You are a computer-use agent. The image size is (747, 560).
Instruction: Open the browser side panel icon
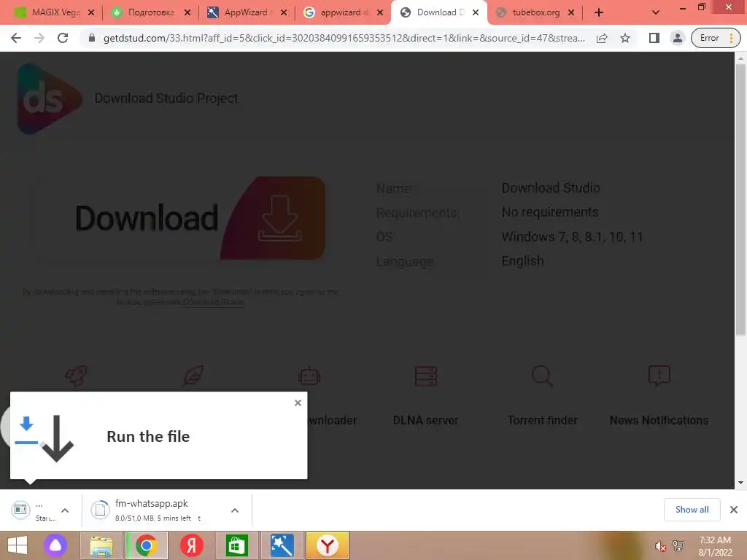654,38
